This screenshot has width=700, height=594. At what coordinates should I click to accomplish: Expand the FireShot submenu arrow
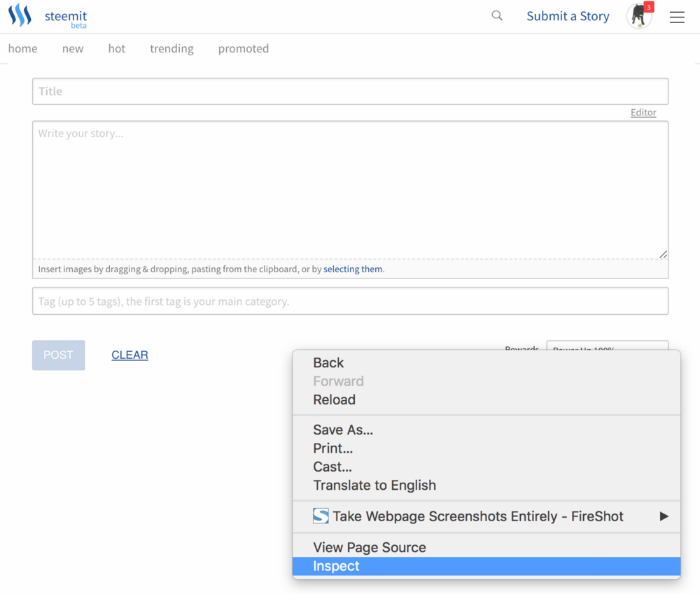pyautogui.click(x=664, y=516)
